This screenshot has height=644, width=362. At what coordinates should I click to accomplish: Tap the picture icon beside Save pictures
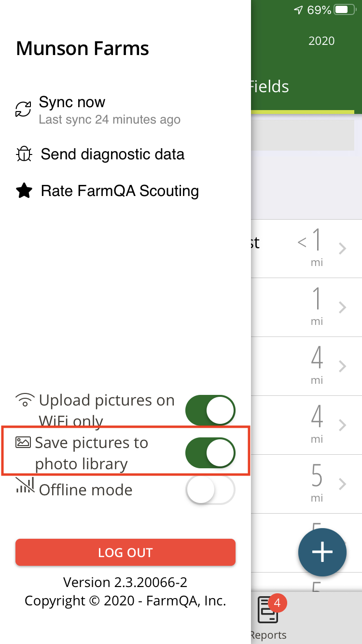tap(23, 442)
